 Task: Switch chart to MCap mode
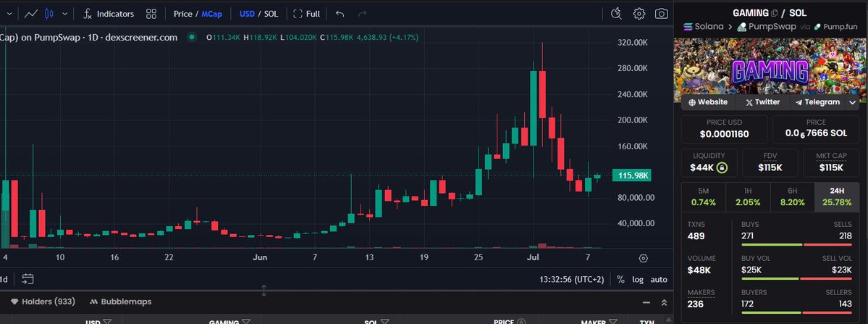pyautogui.click(x=211, y=14)
